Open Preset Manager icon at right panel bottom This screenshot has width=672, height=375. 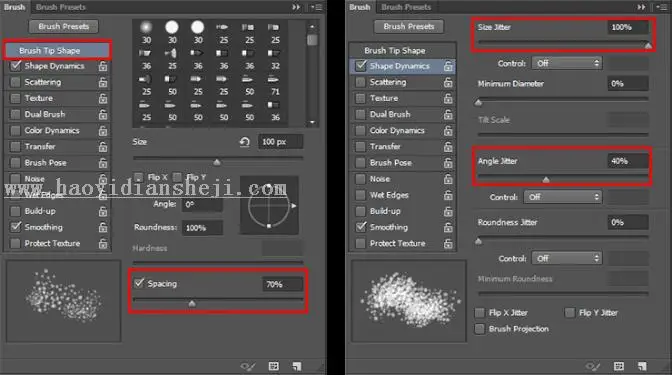coord(618,366)
